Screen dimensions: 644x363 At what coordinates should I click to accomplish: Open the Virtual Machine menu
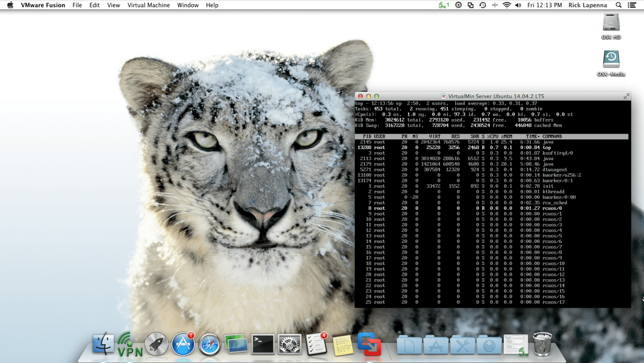click(148, 5)
